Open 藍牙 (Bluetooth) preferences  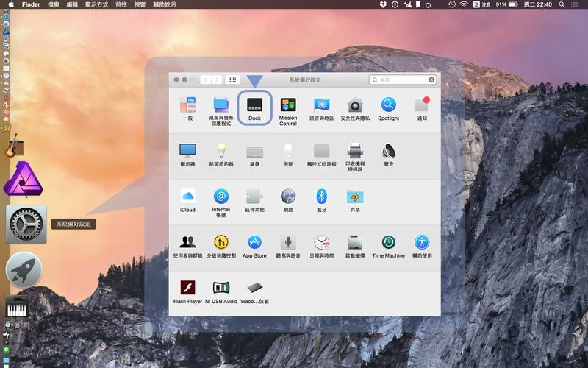tap(321, 200)
